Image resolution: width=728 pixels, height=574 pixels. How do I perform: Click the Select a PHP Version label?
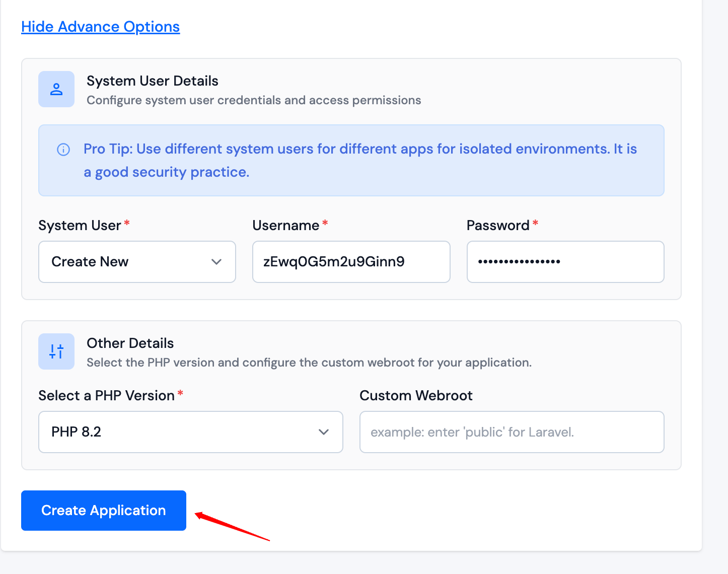[x=106, y=395]
